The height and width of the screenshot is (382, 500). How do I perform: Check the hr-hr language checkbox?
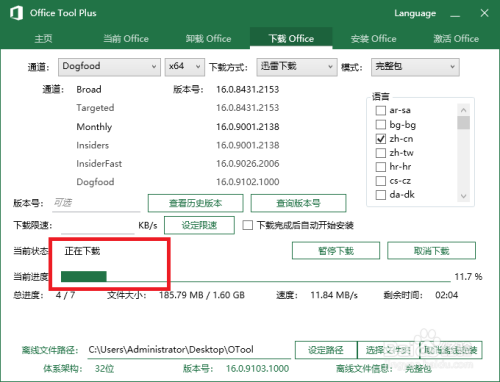pyautogui.click(x=381, y=167)
